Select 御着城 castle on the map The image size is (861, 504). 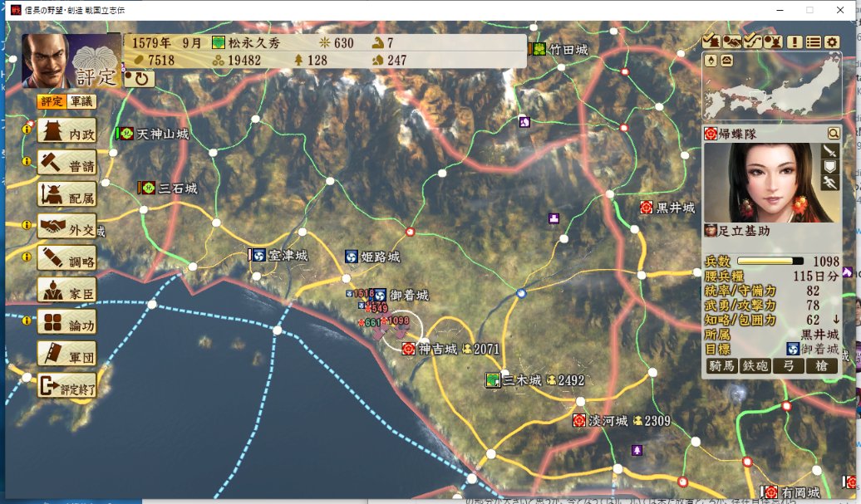coord(402,295)
